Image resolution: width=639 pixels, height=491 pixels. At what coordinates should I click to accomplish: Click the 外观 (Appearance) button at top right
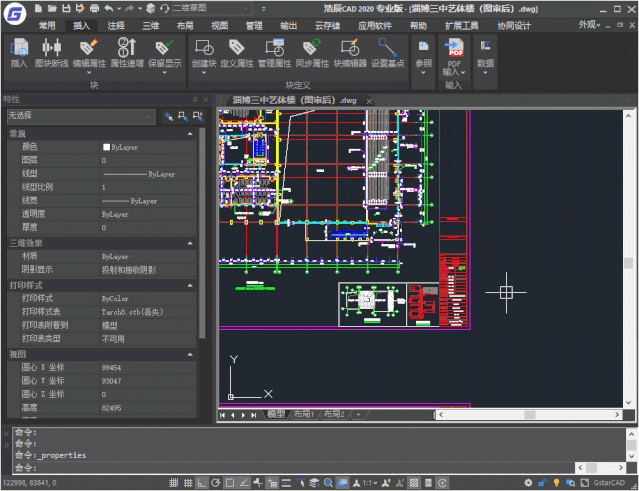pyautogui.click(x=589, y=25)
